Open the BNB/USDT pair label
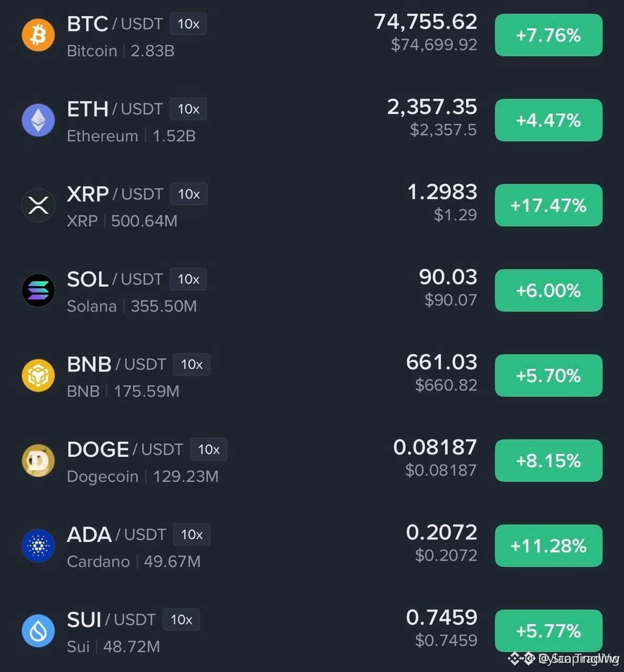The width and height of the screenshot is (624, 672). [x=117, y=364]
